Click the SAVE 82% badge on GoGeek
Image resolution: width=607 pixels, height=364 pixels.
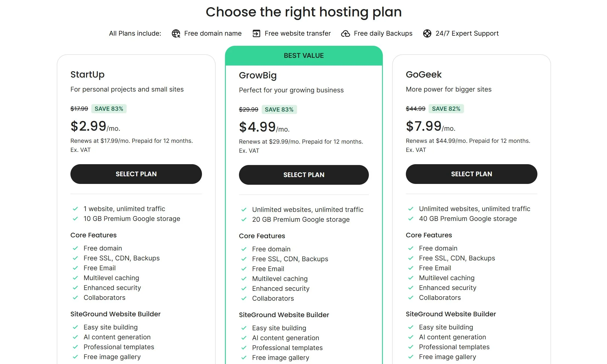[x=447, y=109]
